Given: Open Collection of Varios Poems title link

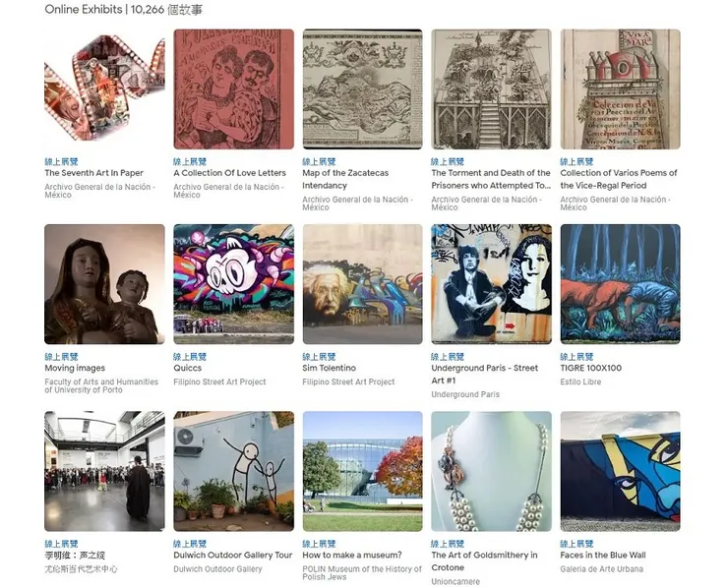Looking at the screenshot, I should [619, 179].
